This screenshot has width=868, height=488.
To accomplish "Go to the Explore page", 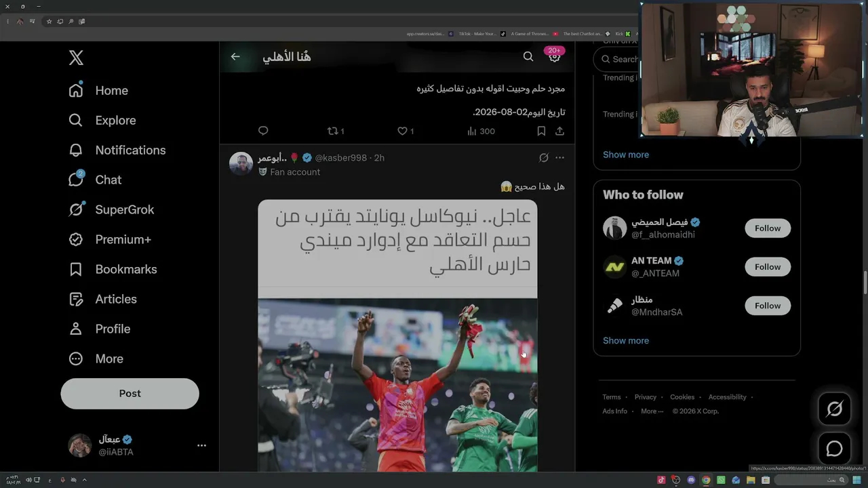I will [x=102, y=120].
